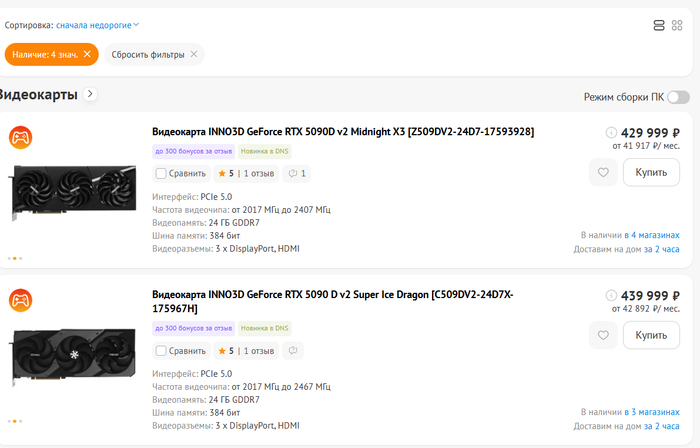Screen dimensions: 700x448
Task: Remove the Наличие: 4 знач. filter chip
Action: 87,54
